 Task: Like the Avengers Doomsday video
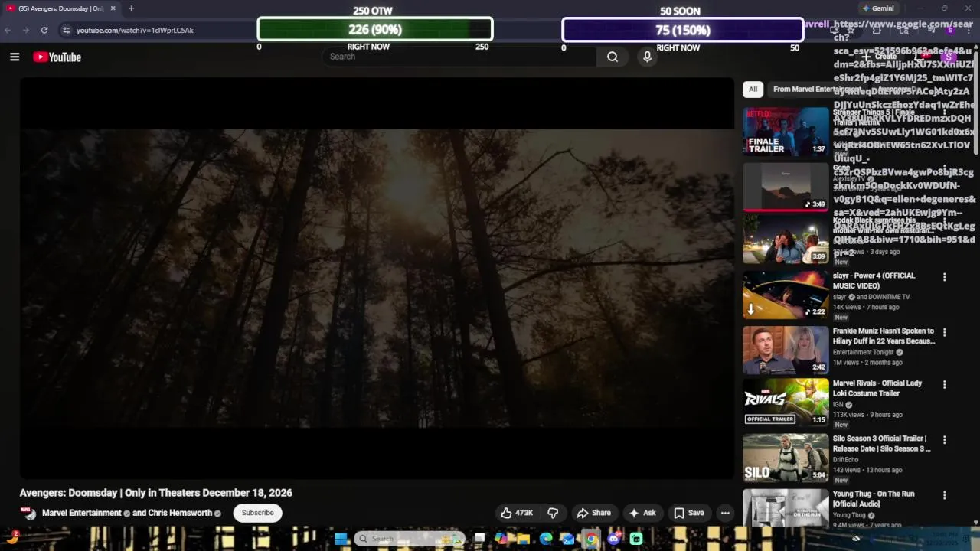pyautogui.click(x=517, y=513)
